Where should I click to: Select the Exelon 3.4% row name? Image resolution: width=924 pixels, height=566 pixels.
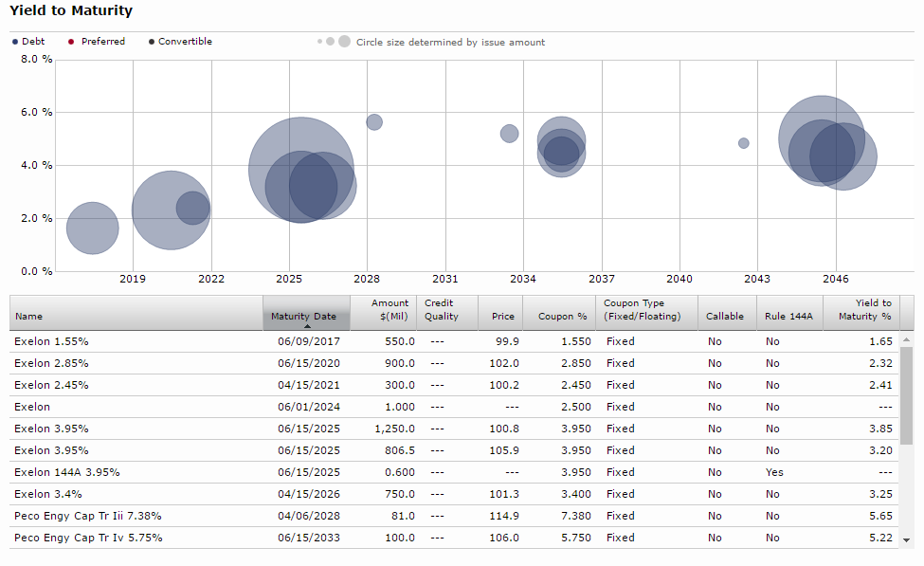tap(47, 494)
